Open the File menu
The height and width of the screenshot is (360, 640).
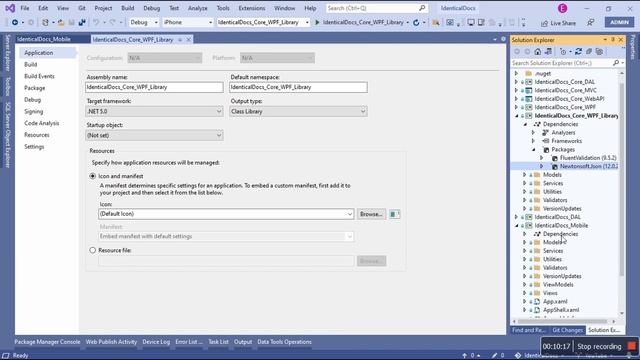click(x=25, y=8)
